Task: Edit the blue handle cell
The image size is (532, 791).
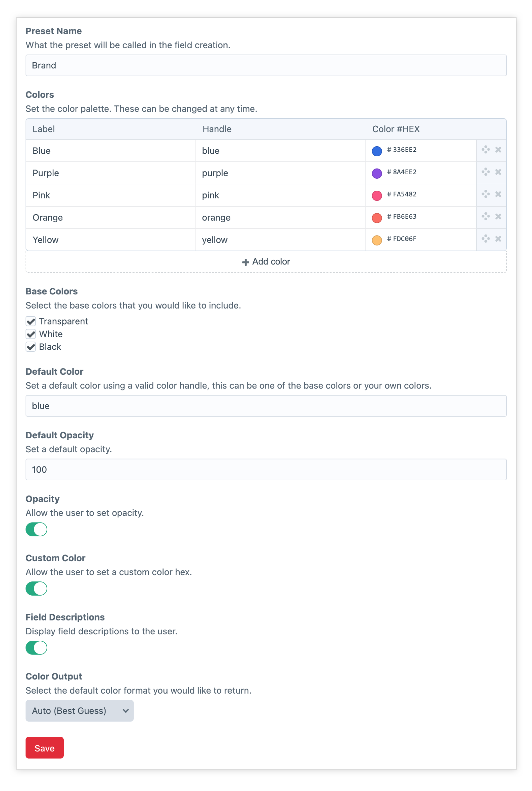Action: (280, 151)
